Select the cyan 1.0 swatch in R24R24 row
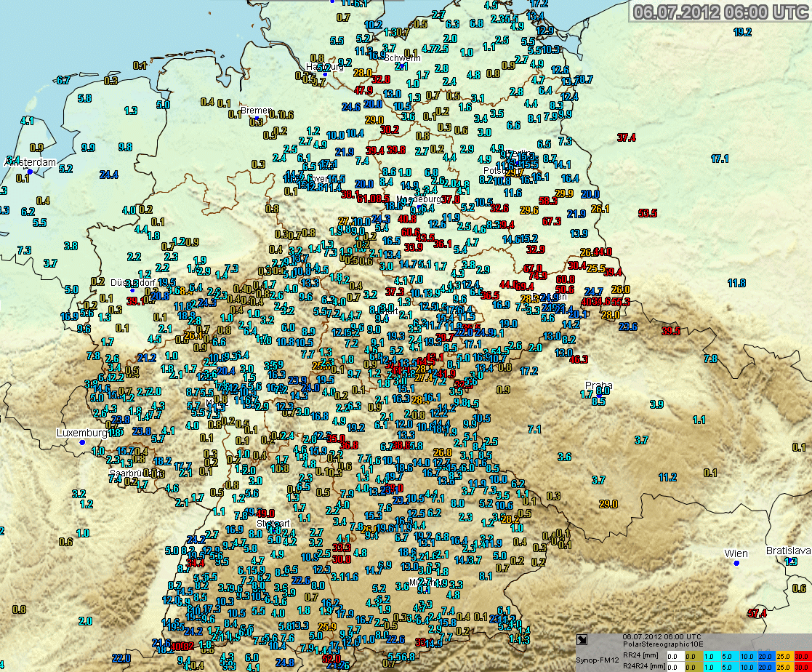 (712, 667)
